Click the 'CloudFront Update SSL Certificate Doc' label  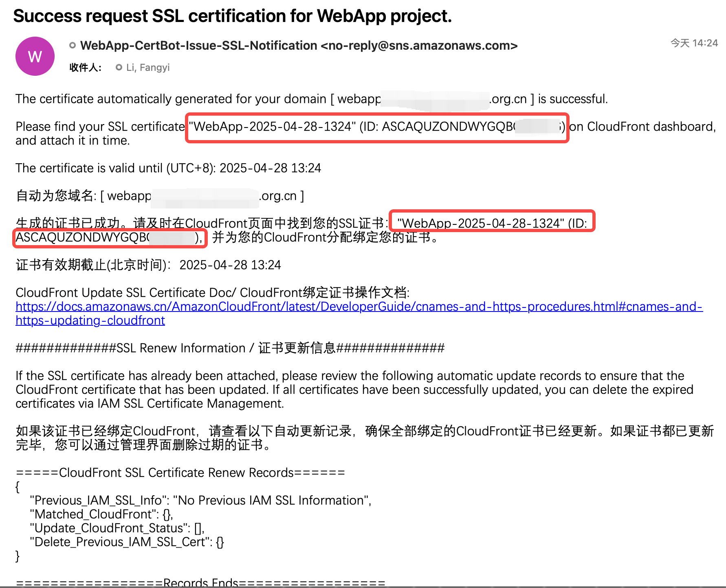point(213,292)
